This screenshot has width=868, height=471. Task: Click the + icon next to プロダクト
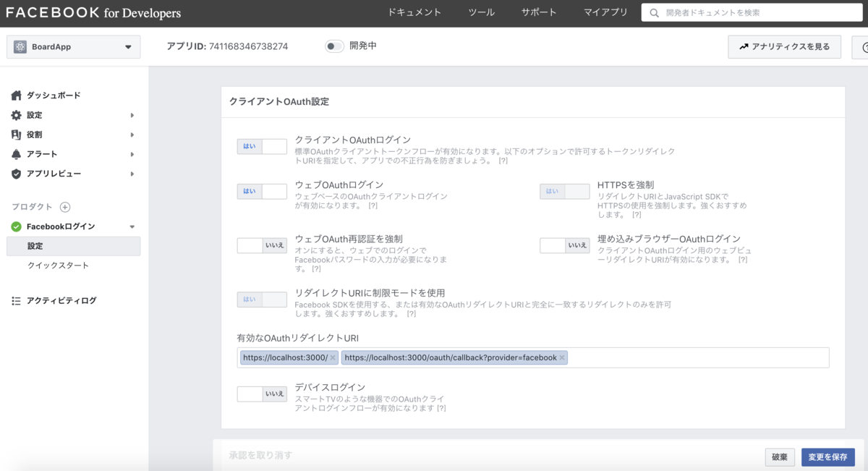point(66,207)
